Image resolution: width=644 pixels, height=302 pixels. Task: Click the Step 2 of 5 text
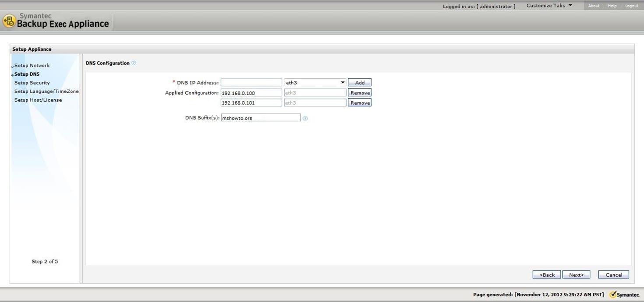(45, 262)
